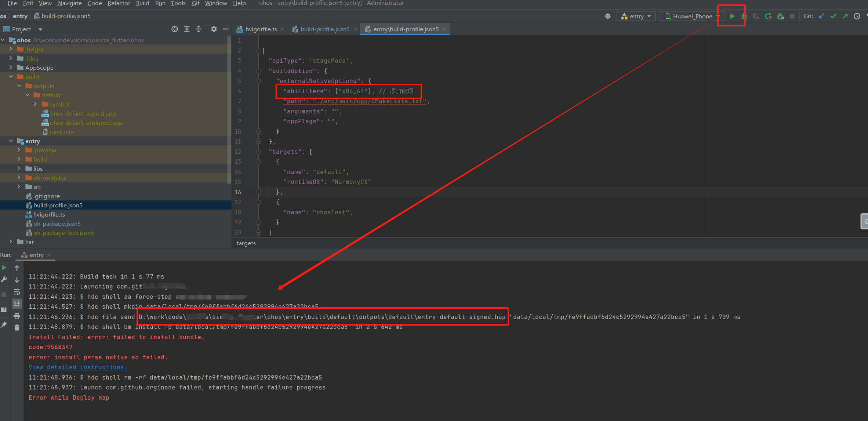Expand the symbol folder
868x421 pixels.
35,104
